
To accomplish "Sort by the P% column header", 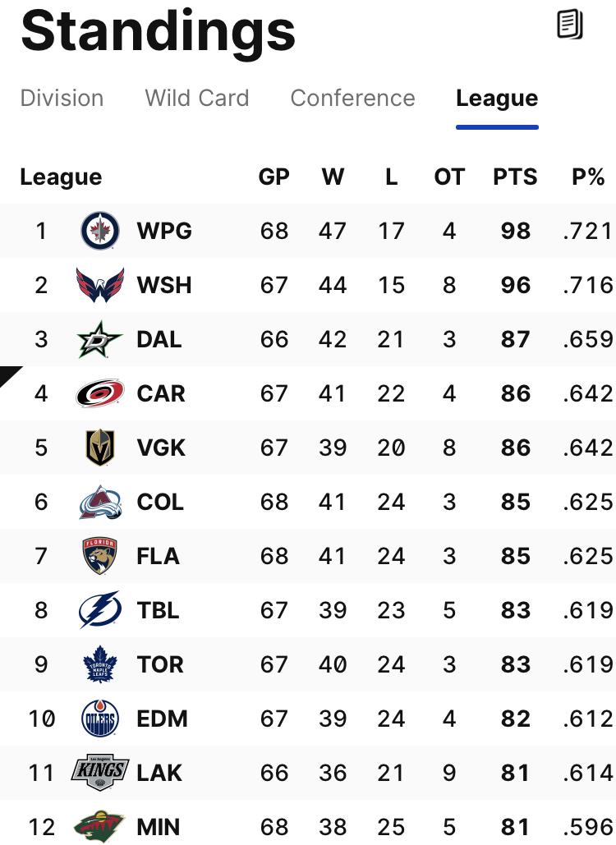I will coord(589,177).
